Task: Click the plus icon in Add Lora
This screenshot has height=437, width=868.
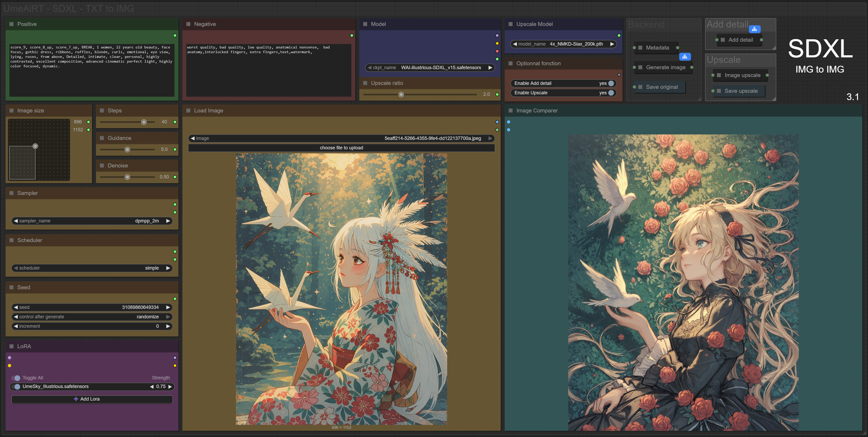Action: pyautogui.click(x=76, y=399)
